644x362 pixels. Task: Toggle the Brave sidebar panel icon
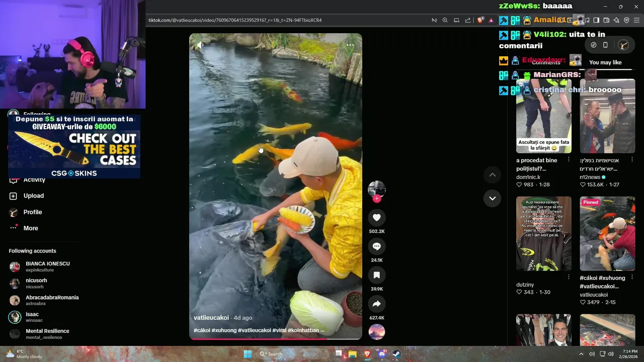click(x=596, y=20)
